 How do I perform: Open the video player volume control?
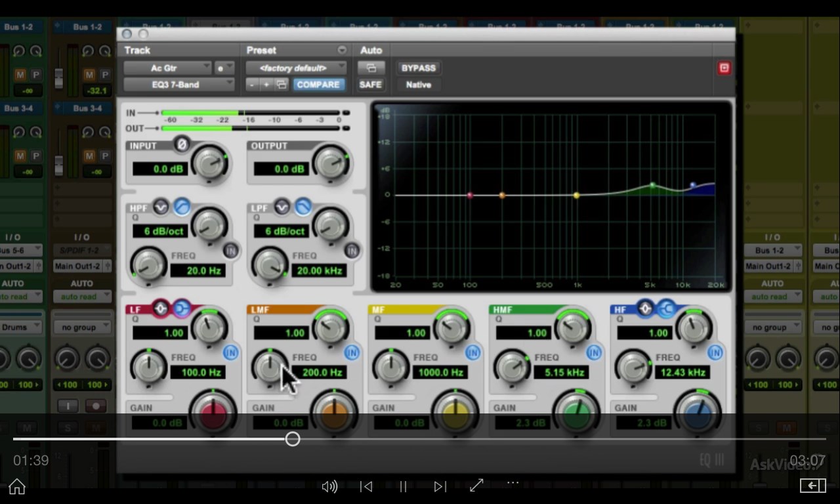pyautogui.click(x=329, y=486)
